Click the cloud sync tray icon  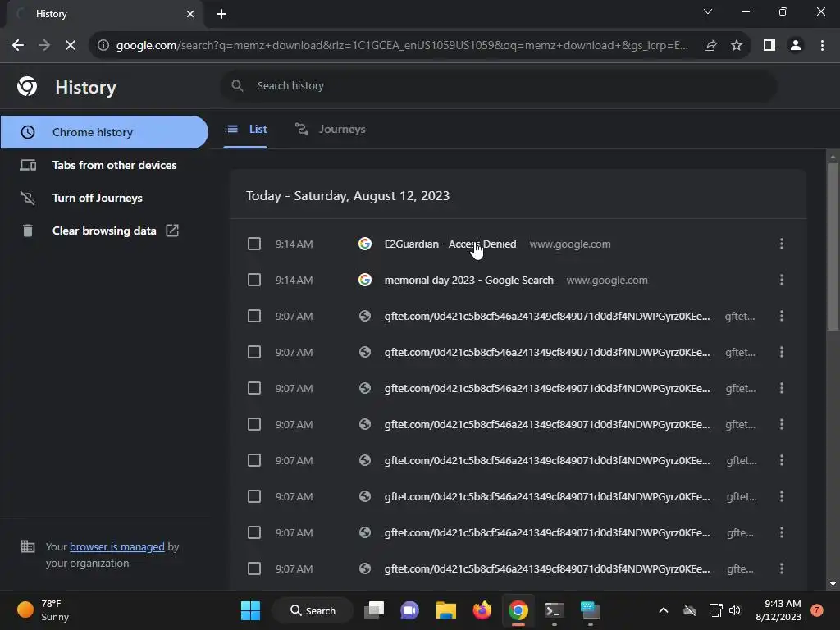pos(690,610)
